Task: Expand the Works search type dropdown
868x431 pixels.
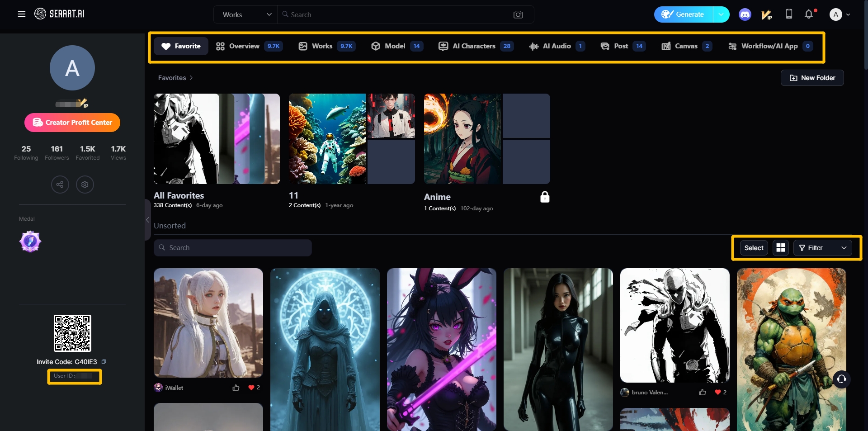Action: point(246,14)
